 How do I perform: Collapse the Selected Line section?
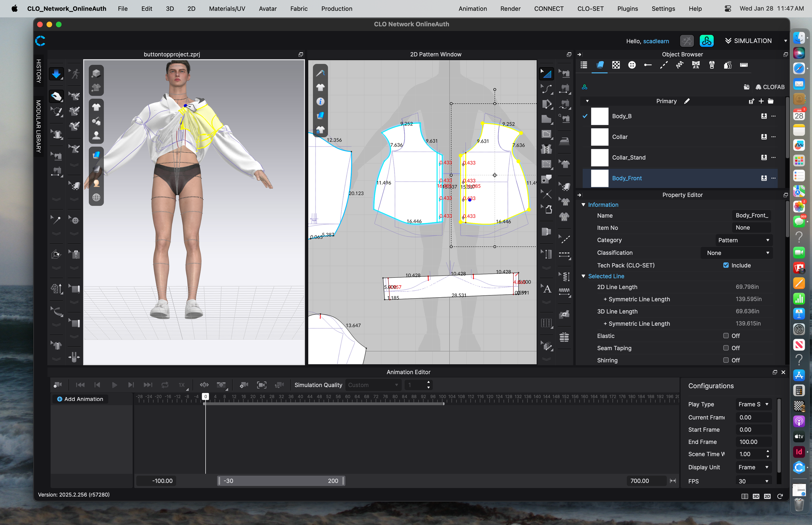coord(583,276)
